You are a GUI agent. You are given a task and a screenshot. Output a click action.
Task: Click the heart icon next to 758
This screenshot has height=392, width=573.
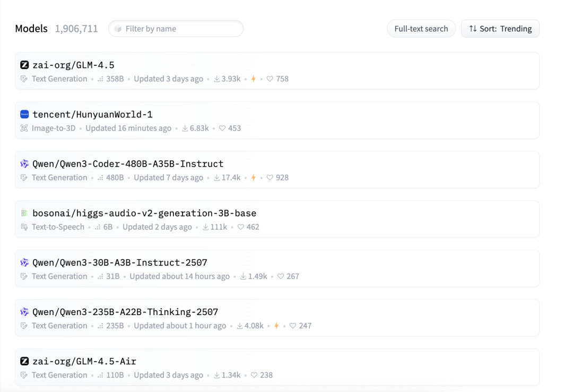[x=270, y=79]
